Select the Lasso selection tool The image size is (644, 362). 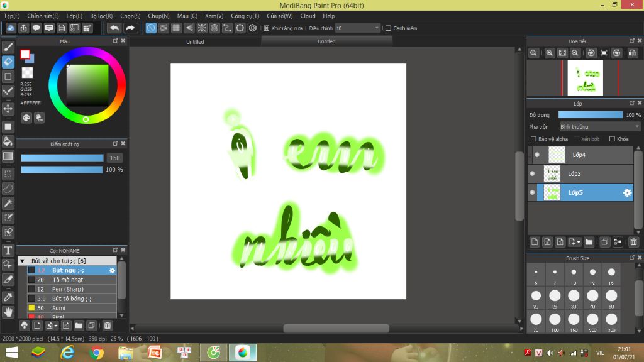(8, 189)
